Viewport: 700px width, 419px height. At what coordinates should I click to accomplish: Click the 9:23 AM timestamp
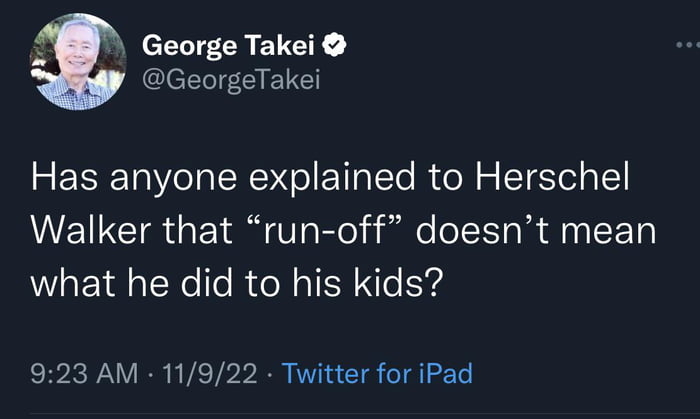point(85,374)
